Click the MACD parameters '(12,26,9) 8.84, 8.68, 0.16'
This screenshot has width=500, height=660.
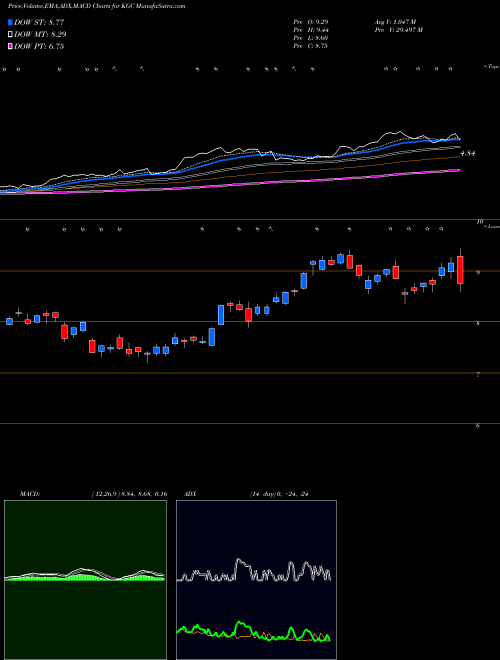(129, 494)
